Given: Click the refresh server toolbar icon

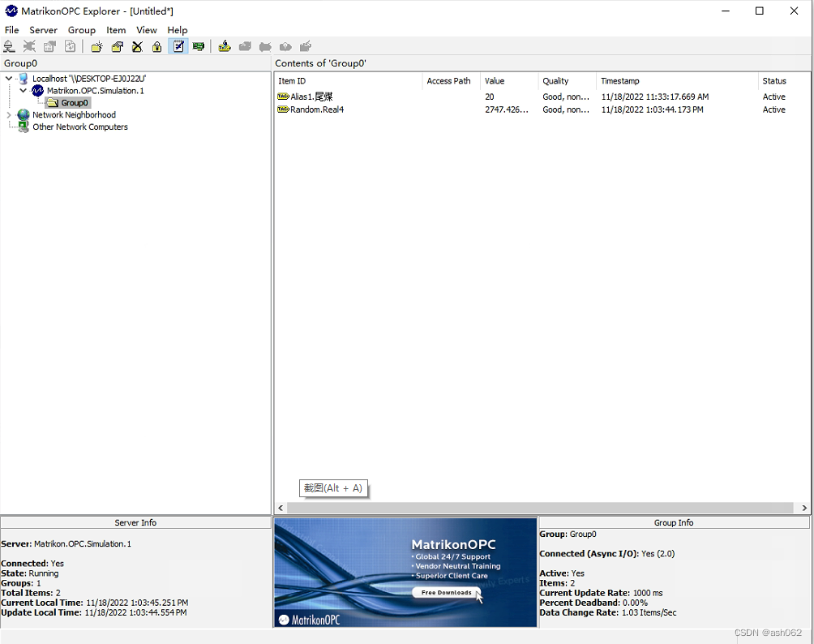Looking at the screenshot, I should [70, 47].
